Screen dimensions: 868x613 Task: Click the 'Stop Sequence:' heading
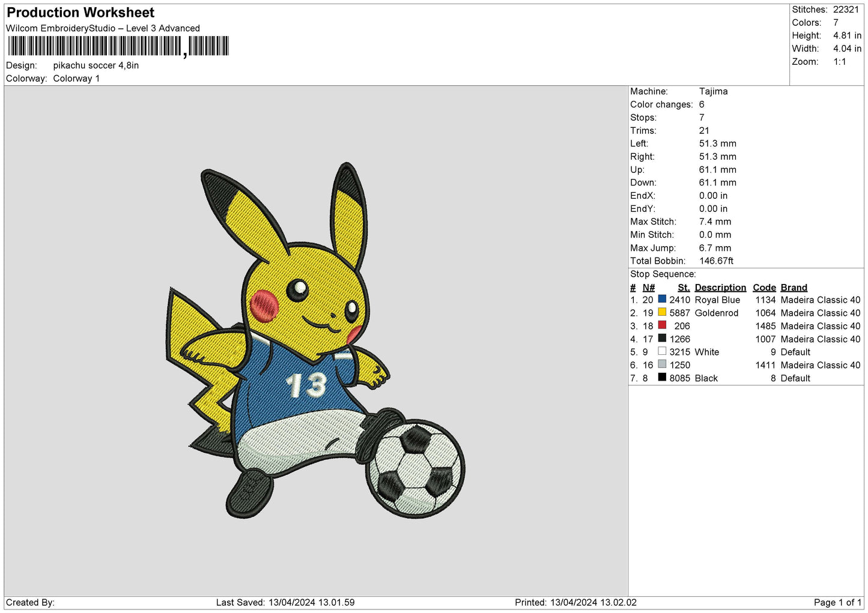[663, 274]
